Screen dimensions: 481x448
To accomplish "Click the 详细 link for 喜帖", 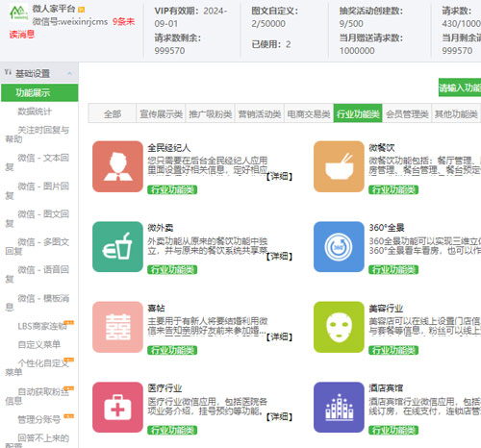I will [279, 336].
